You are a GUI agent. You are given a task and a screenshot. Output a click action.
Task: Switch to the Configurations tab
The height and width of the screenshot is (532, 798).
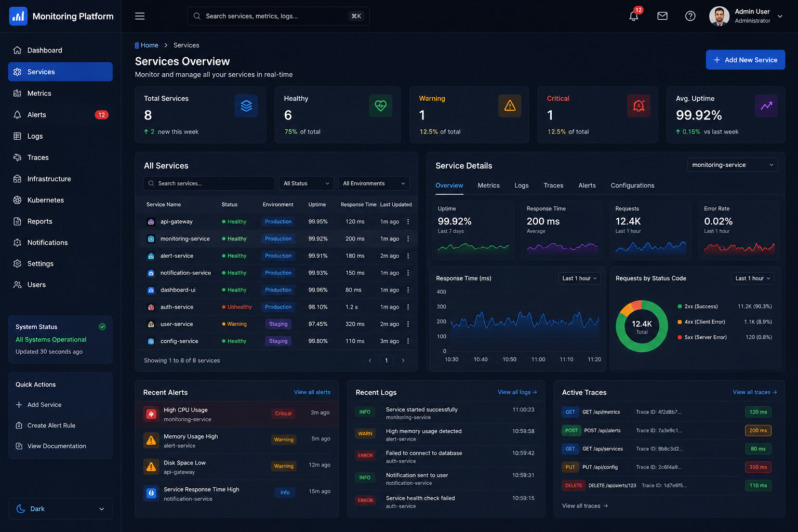tap(632, 185)
